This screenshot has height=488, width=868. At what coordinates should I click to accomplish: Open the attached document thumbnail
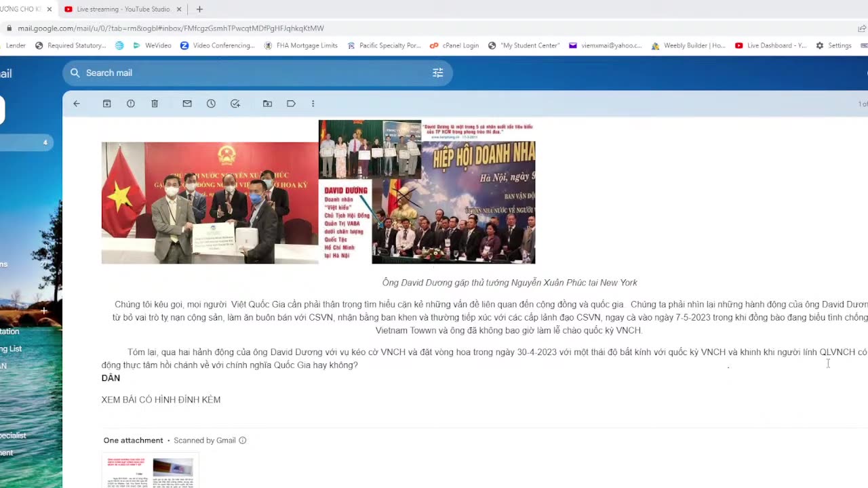point(150,471)
